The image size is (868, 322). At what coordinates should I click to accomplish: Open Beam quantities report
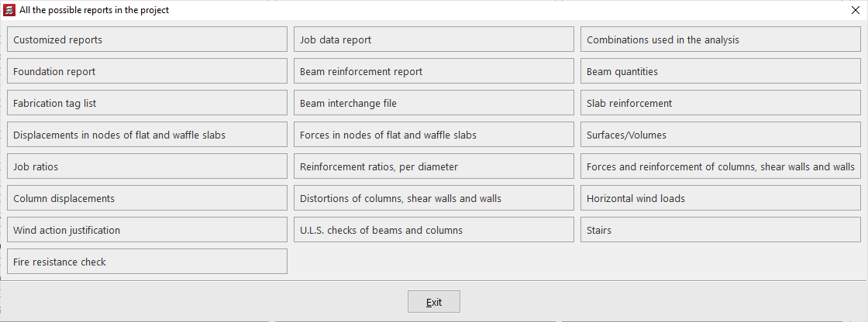click(720, 72)
